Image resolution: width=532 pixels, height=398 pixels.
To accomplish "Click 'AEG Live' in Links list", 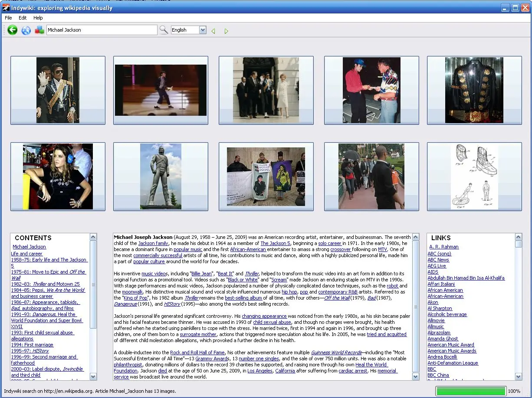I will click(x=437, y=266).
